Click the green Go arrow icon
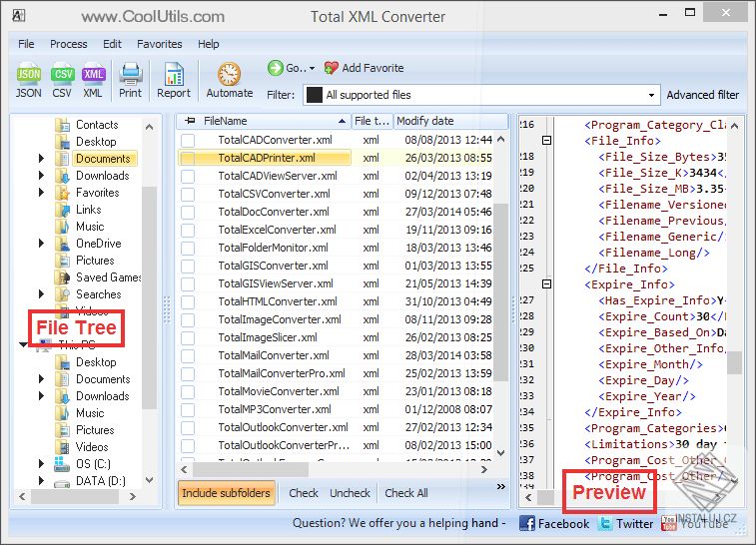Viewport: 756px width, 545px height. pyautogui.click(x=276, y=68)
